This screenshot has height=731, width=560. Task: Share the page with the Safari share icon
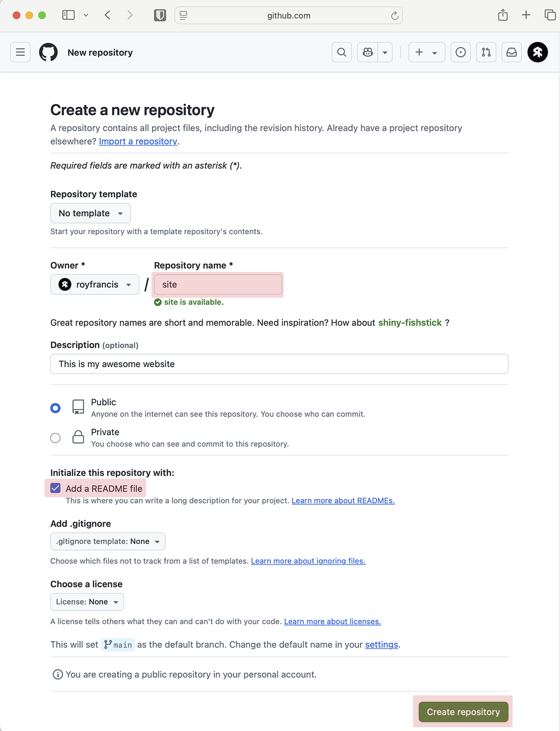pyautogui.click(x=503, y=15)
